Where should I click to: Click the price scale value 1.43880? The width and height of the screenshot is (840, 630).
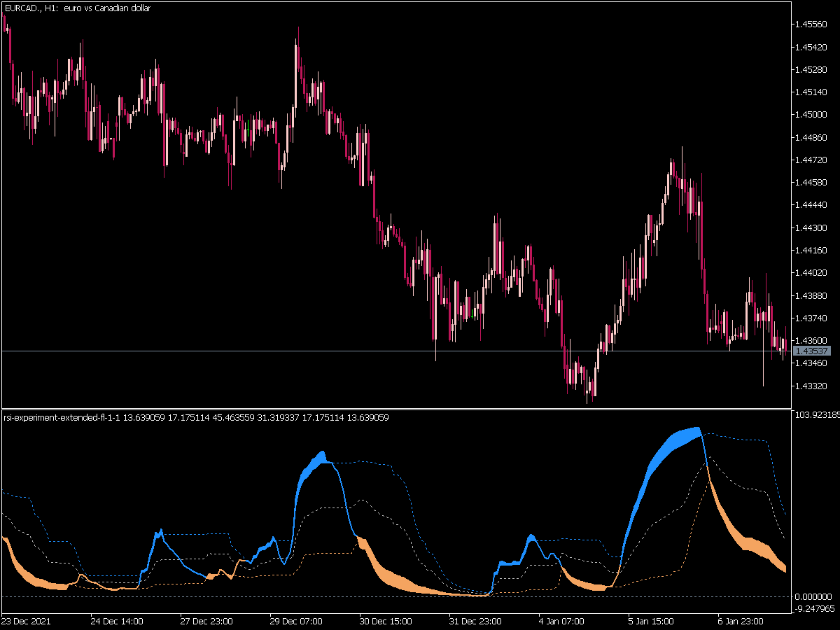click(811, 295)
